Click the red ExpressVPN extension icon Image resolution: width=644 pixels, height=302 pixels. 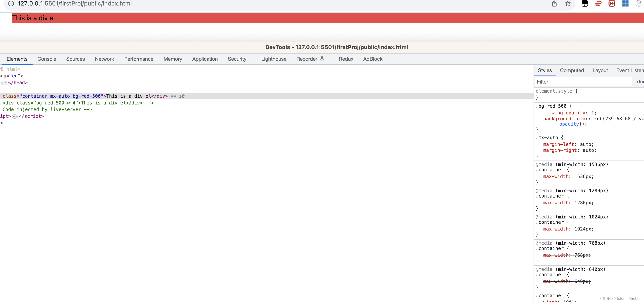(598, 4)
